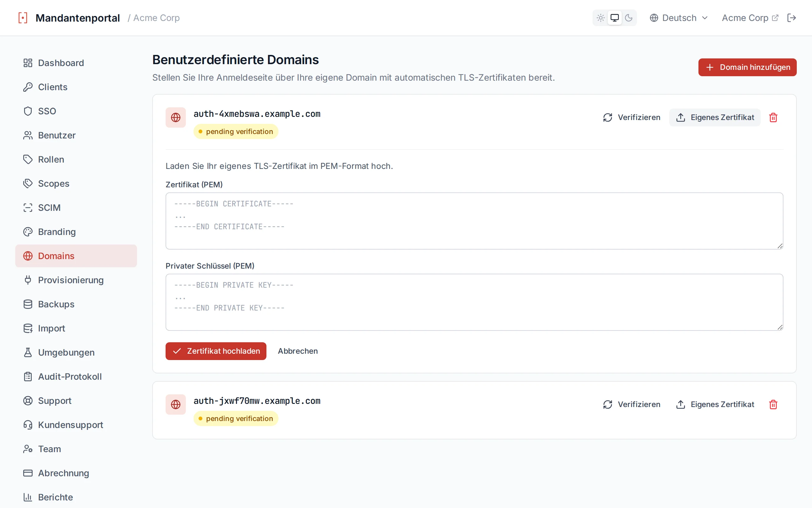
Task: Open Abrechnung in sidebar
Action: click(76, 473)
